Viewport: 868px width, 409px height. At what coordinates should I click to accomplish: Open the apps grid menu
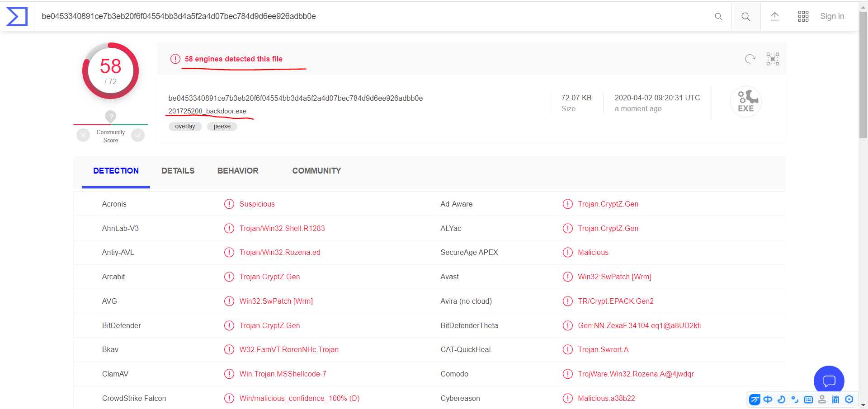point(803,16)
